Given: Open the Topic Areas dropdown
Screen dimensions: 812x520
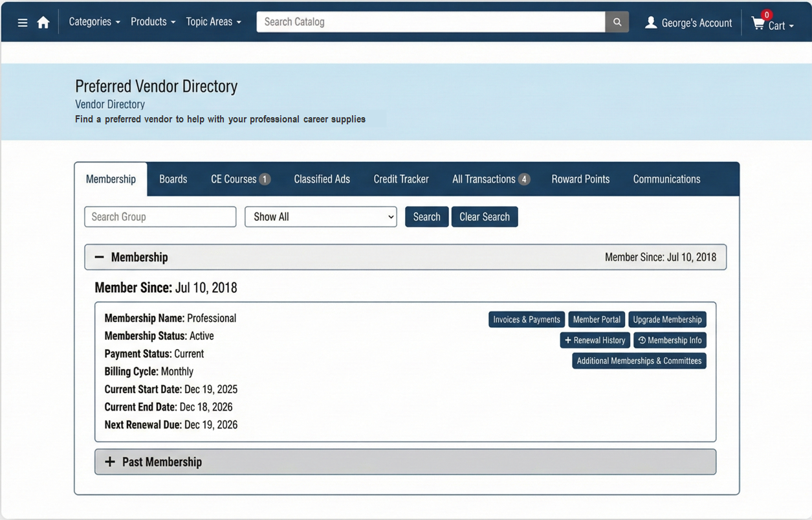Looking at the screenshot, I should point(214,22).
